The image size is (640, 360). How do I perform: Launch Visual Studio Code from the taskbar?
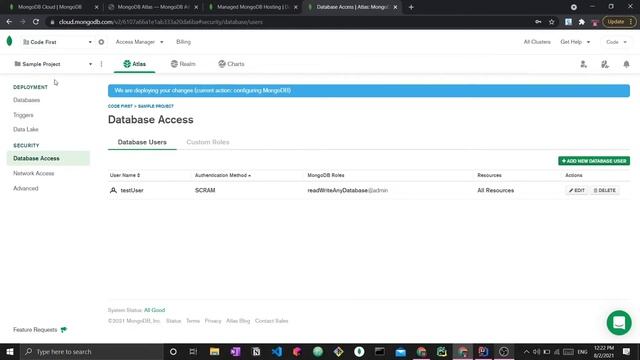(277, 351)
